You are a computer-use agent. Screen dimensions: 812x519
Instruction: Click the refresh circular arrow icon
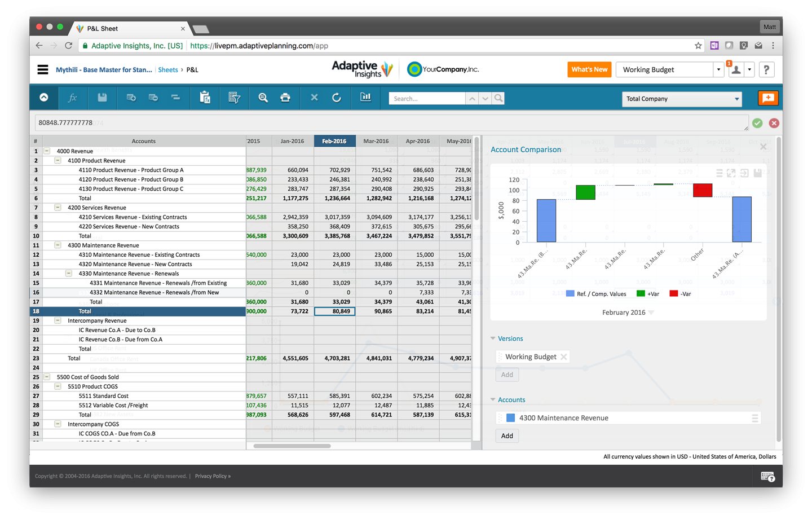337,98
